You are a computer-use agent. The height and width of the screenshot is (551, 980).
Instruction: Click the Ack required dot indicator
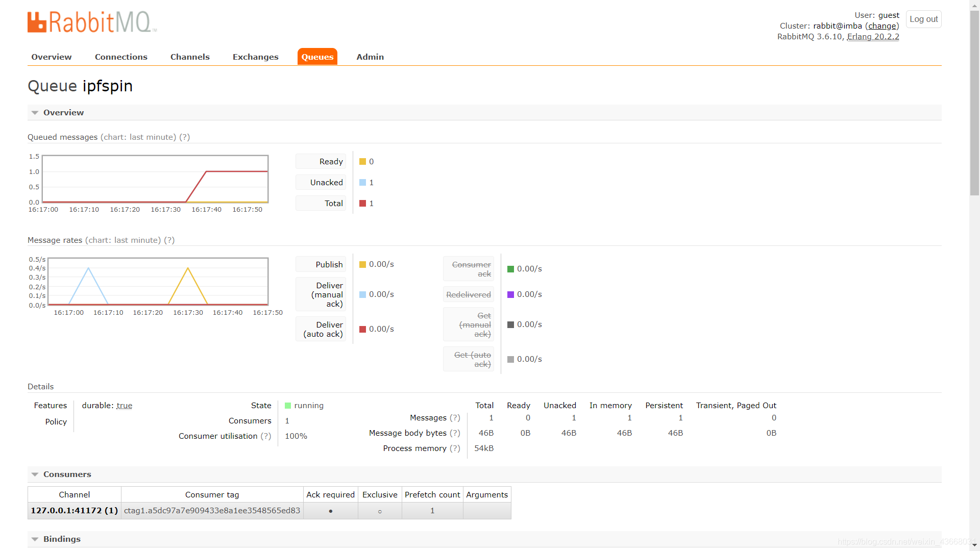[331, 511]
